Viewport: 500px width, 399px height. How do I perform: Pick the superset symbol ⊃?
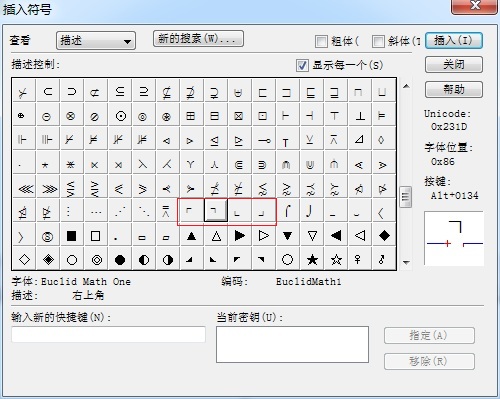tap(72, 91)
